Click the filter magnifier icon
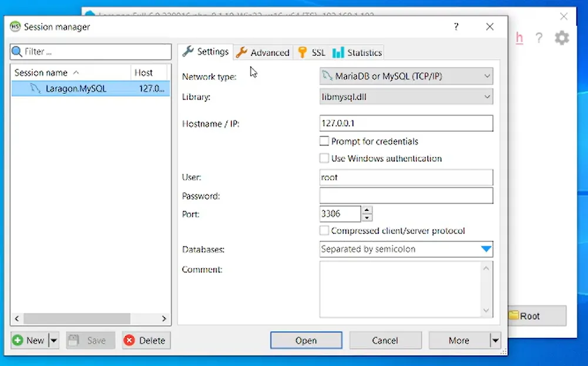Image resolution: width=588 pixels, height=366 pixels. [x=16, y=51]
